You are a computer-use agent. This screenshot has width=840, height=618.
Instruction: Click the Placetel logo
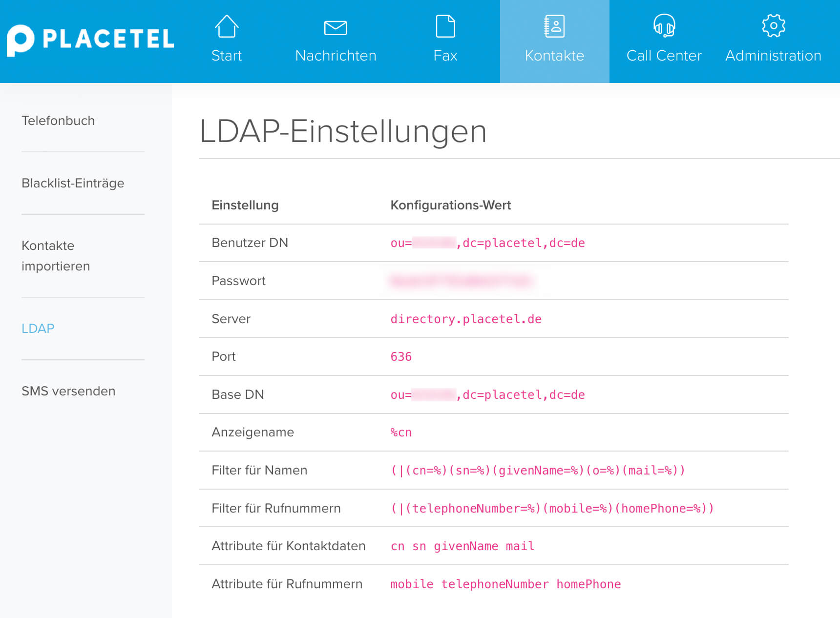click(x=90, y=40)
